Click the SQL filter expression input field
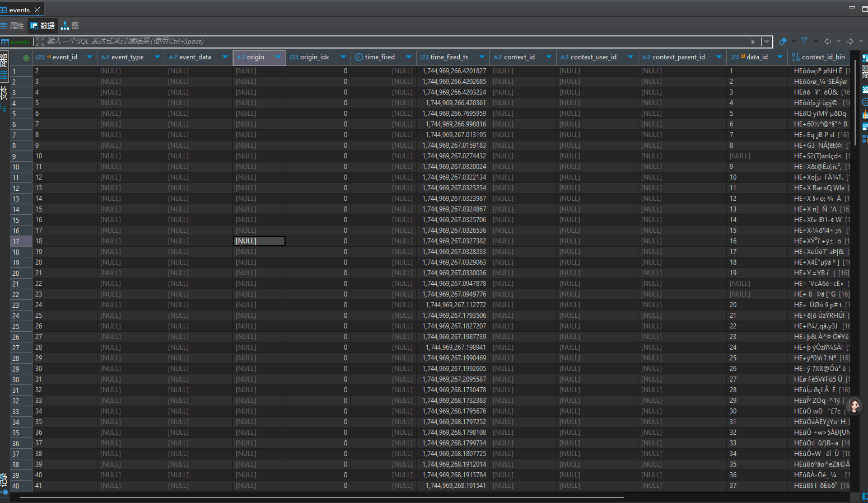Image resolution: width=868 pixels, height=503 pixels. pyautogui.click(x=392, y=41)
